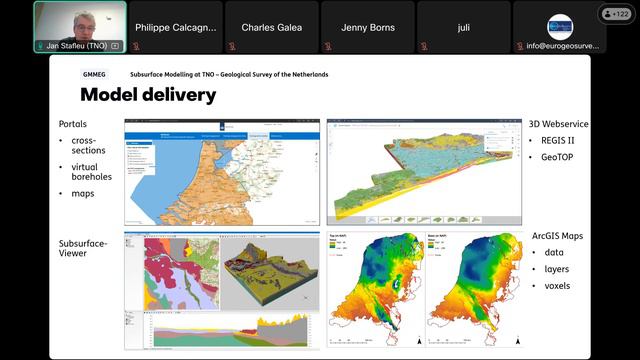Select Charles Galea participant tile
Image resolution: width=640 pixels, height=360 pixels.
tap(272, 27)
